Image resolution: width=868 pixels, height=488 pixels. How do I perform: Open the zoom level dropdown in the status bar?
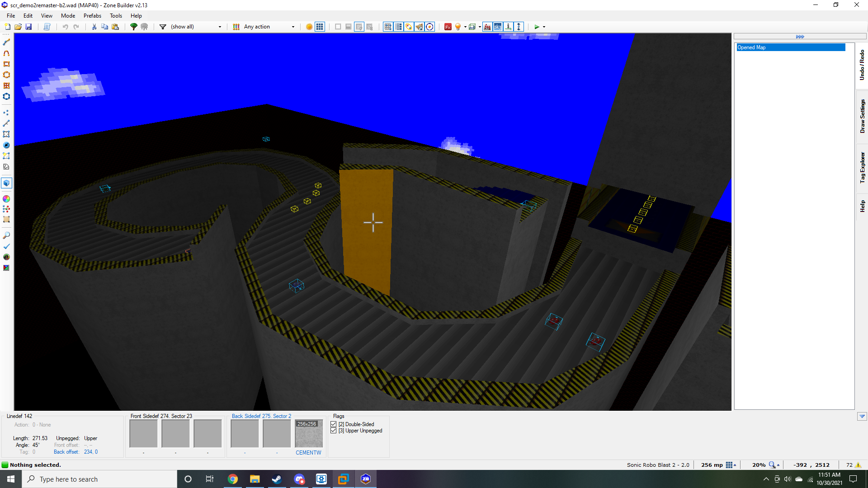pyautogui.click(x=774, y=465)
